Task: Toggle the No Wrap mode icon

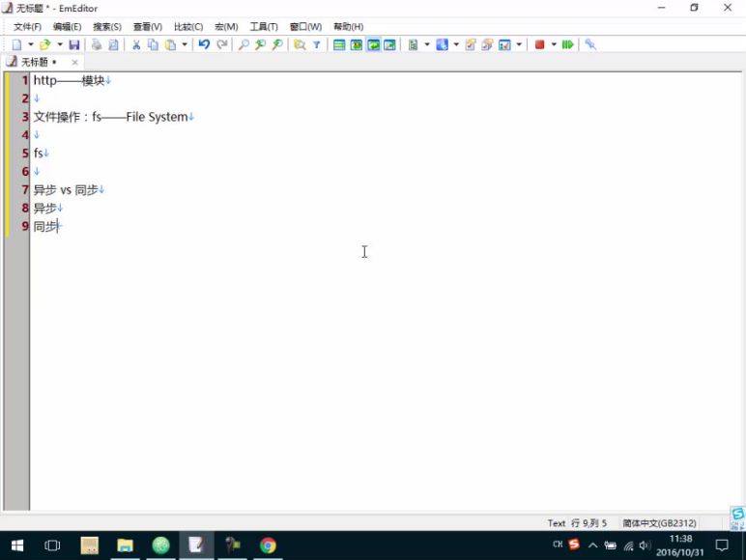Action: [x=339, y=44]
